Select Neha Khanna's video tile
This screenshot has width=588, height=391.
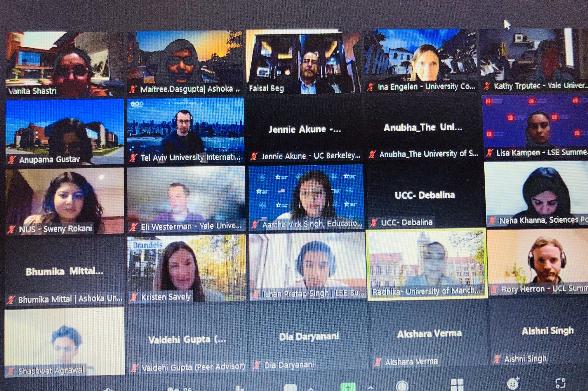tap(536, 194)
